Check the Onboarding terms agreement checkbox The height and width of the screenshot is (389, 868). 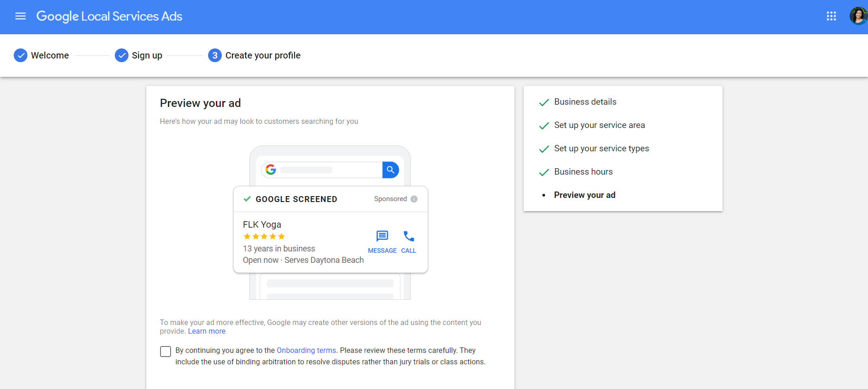tap(166, 351)
